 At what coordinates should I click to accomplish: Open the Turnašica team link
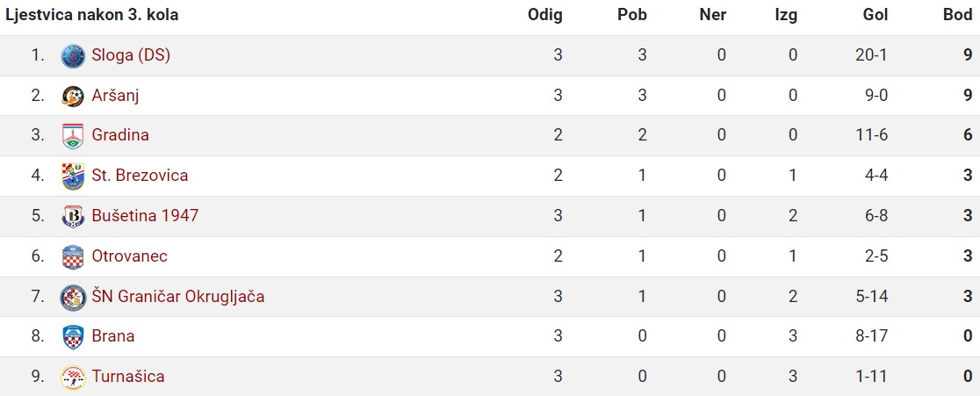pos(128,376)
